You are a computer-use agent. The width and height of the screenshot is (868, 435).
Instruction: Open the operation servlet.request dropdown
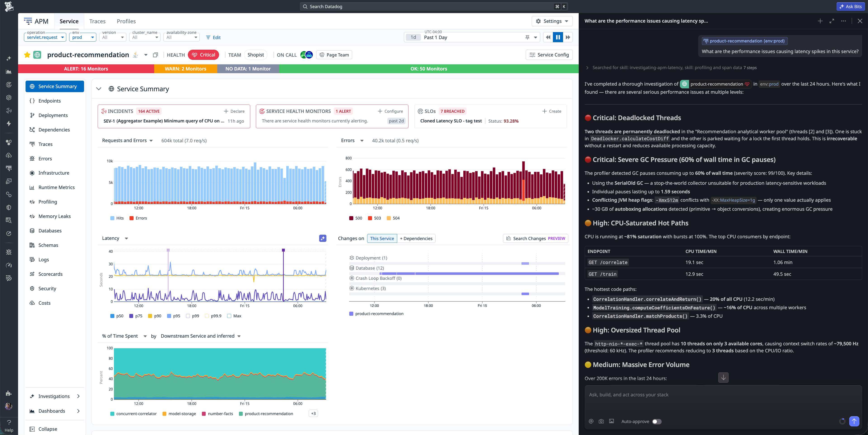[45, 37]
